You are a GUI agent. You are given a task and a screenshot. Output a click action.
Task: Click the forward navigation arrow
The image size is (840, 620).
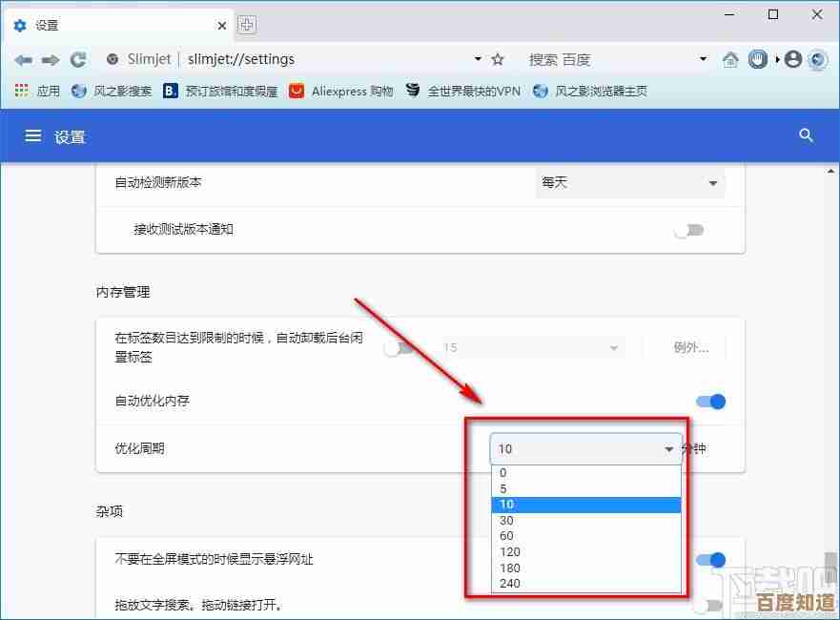(51, 59)
